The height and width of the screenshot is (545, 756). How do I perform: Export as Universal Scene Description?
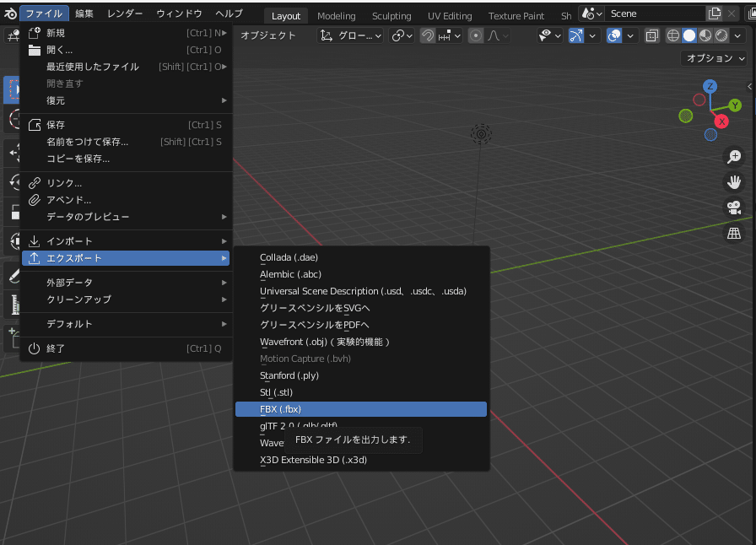click(361, 291)
